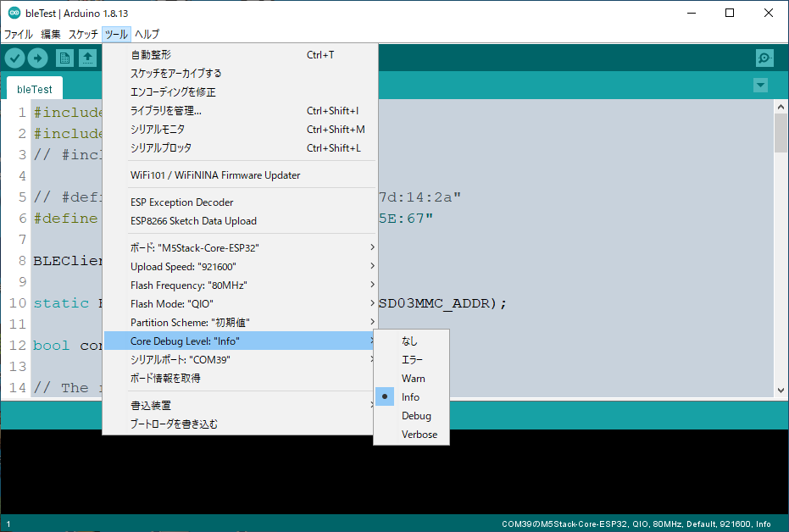
Task: Click the Verify checkmark toolbar icon
Action: tap(15, 58)
